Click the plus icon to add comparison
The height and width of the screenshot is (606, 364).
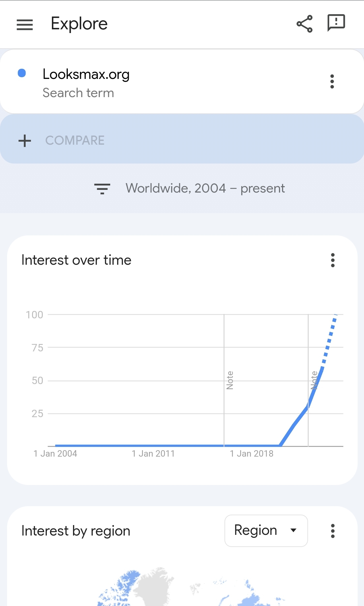25,141
